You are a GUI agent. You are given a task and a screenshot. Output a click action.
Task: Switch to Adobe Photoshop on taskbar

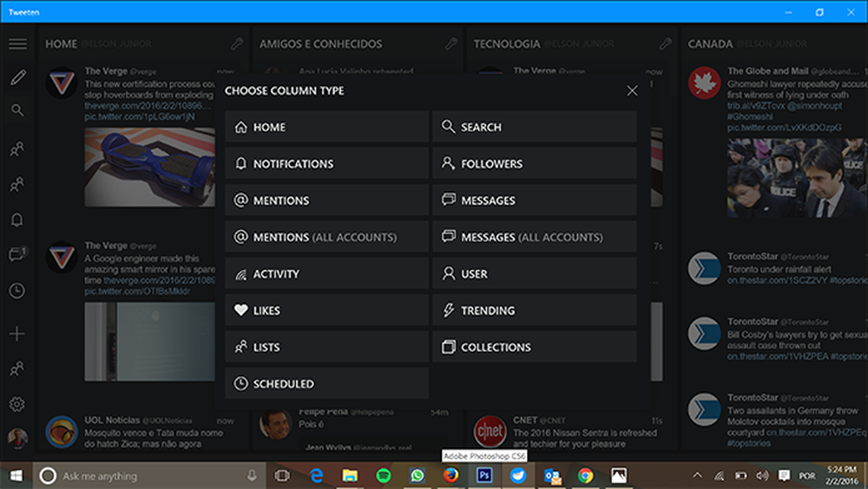484,476
